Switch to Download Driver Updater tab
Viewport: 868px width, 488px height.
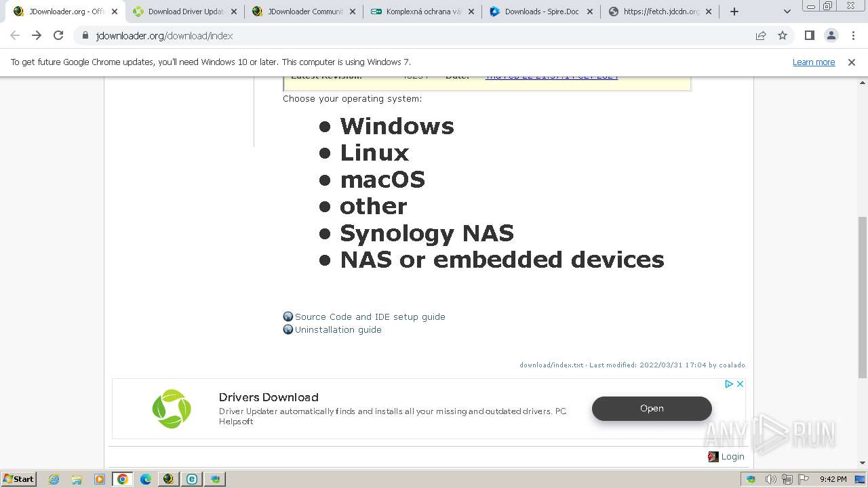tap(185, 12)
